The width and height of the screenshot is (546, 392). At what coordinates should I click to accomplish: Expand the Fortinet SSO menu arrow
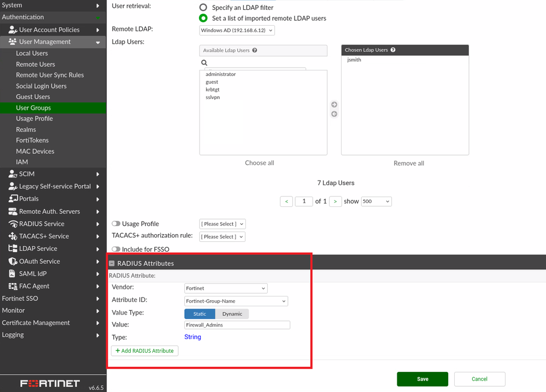pos(98,299)
